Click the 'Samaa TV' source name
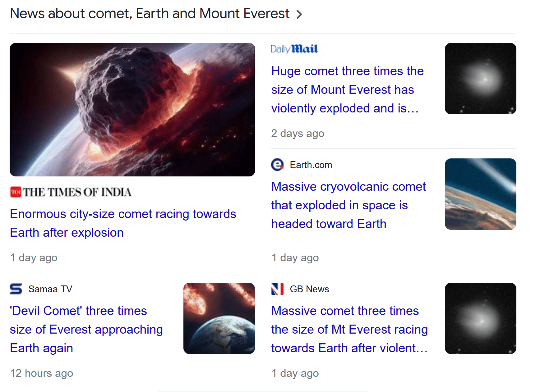 (x=50, y=289)
